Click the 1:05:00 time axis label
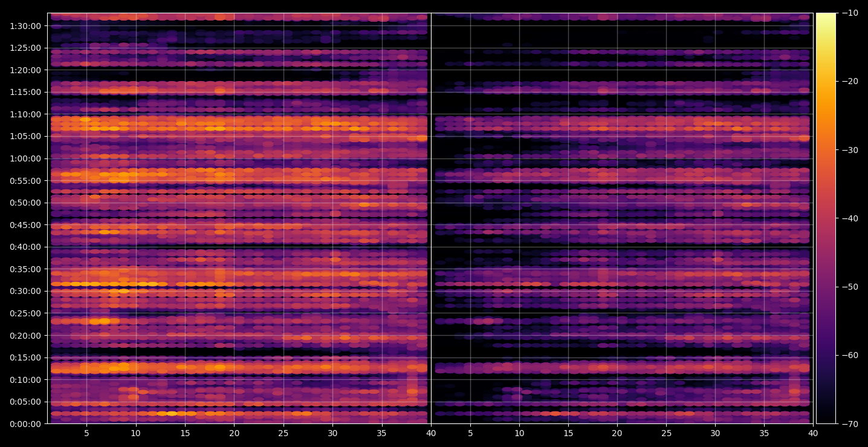Screen dimensions: 868x447 (25, 136)
